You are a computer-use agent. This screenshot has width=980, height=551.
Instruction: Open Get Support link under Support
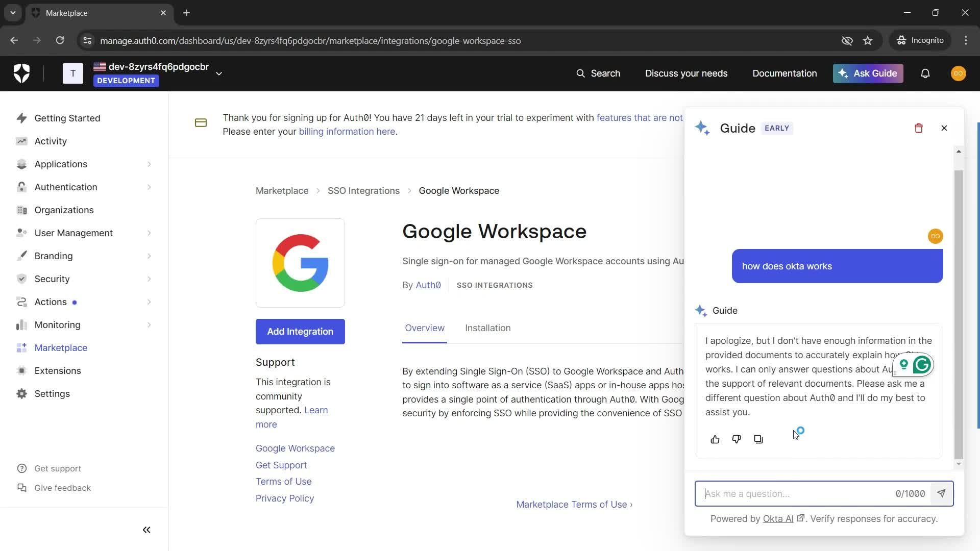(x=281, y=465)
